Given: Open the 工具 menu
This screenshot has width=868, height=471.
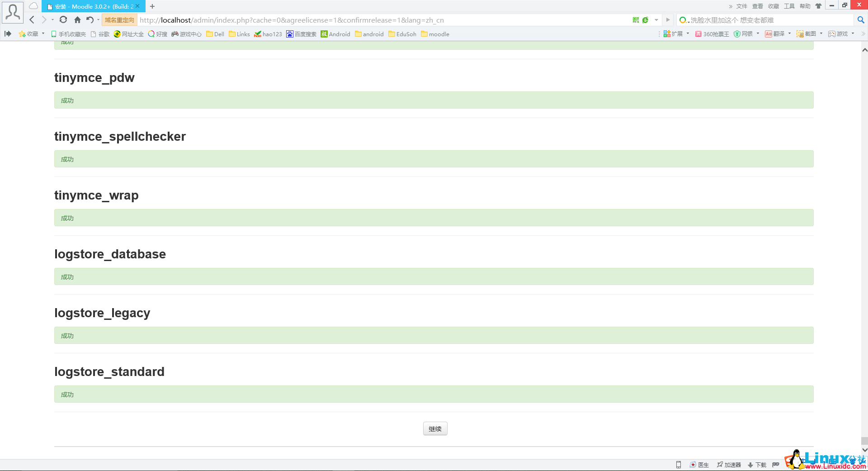Looking at the screenshot, I should [789, 6].
